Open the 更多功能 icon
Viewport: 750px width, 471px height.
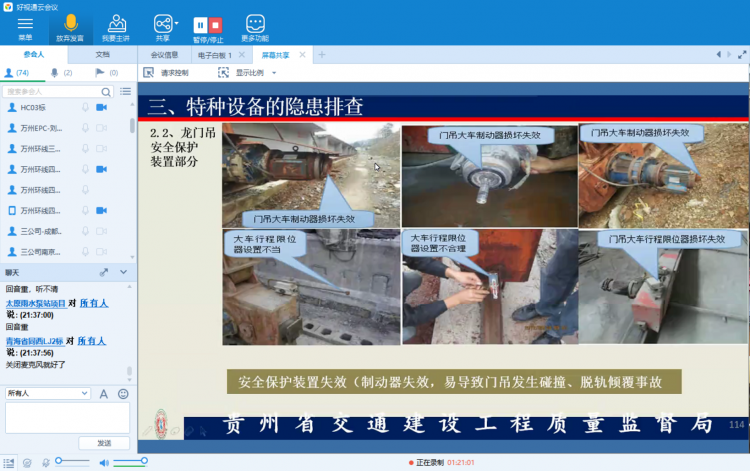tap(255, 23)
